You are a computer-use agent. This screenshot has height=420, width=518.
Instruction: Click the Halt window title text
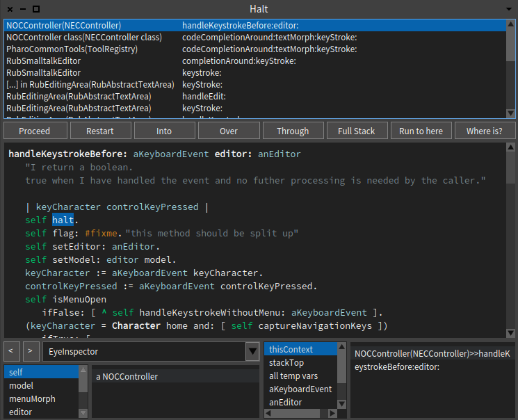tap(259, 9)
